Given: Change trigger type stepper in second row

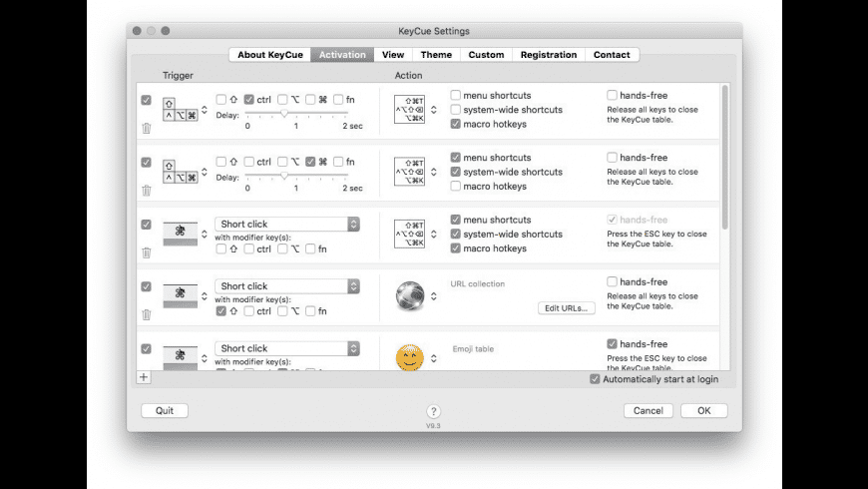Looking at the screenshot, I should click(x=205, y=172).
